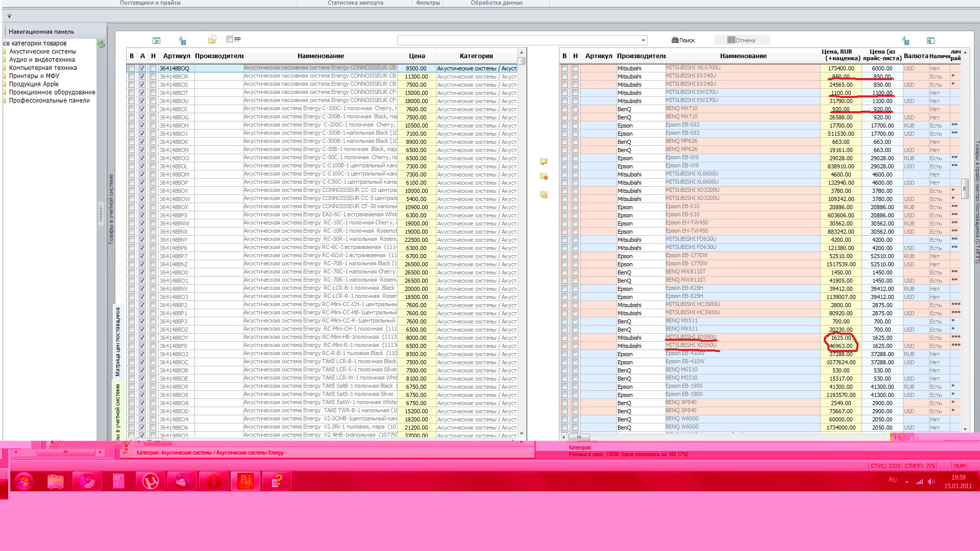Open the Обработка данных ribbon group

(497, 3)
